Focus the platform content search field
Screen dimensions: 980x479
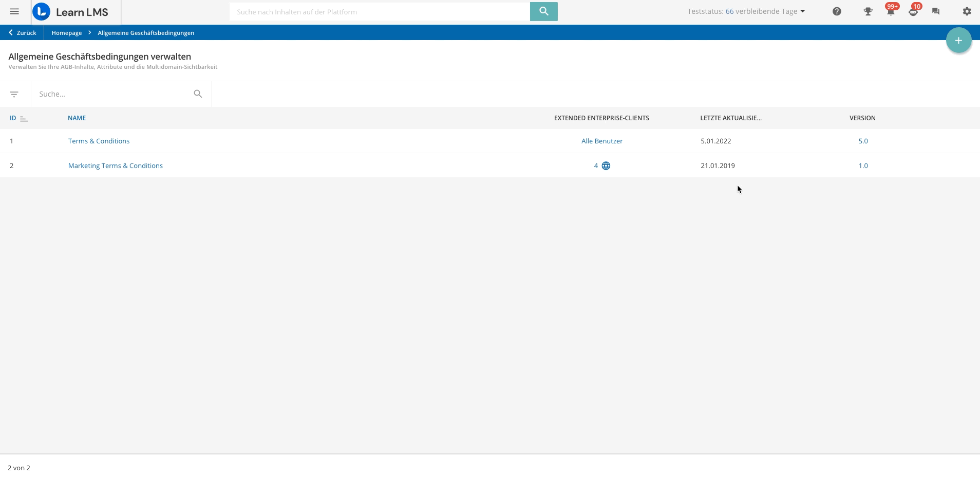[380, 11]
